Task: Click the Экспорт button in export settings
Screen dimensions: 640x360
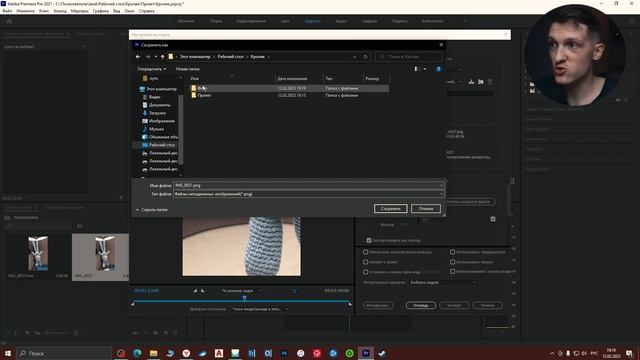Action: (x=454, y=305)
